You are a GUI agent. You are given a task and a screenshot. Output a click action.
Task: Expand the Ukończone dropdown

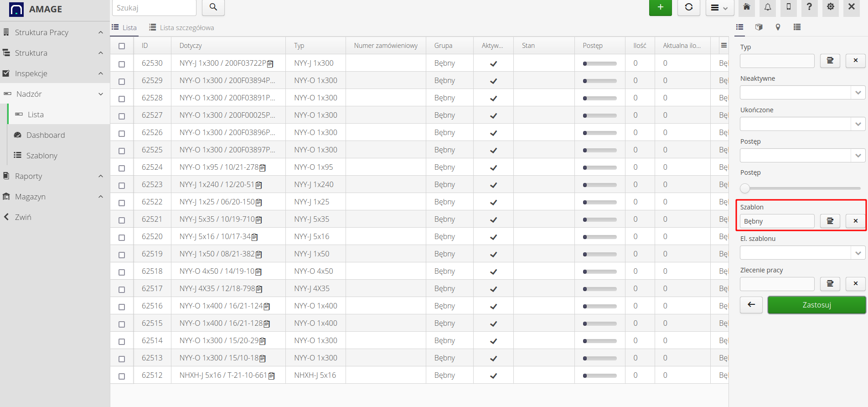pyautogui.click(x=802, y=124)
